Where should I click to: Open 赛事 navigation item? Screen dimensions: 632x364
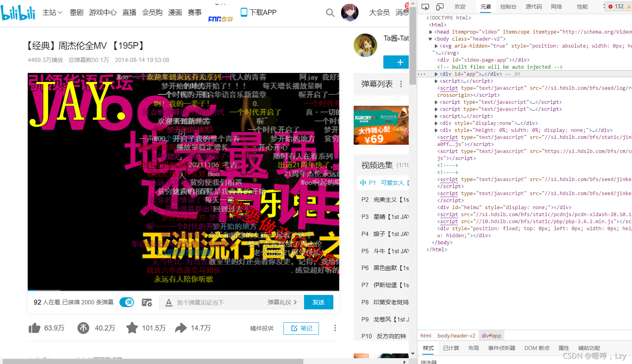(x=194, y=12)
